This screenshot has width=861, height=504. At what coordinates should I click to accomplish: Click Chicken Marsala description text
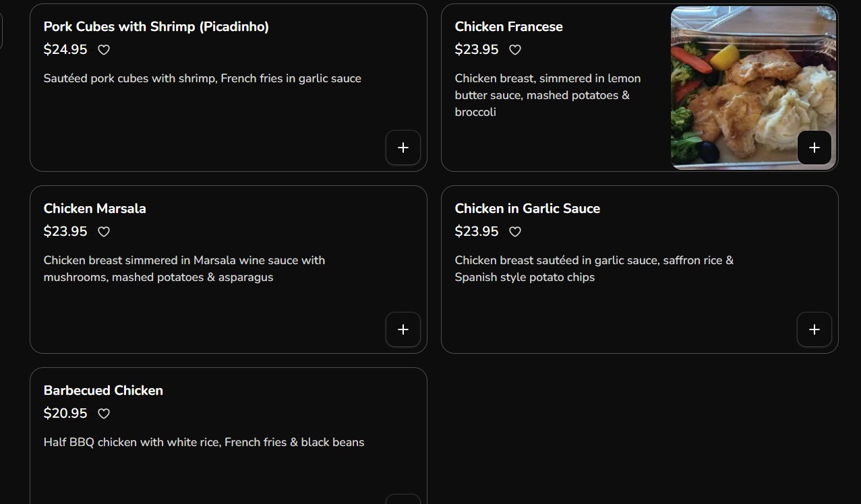(x=184, y=268)
